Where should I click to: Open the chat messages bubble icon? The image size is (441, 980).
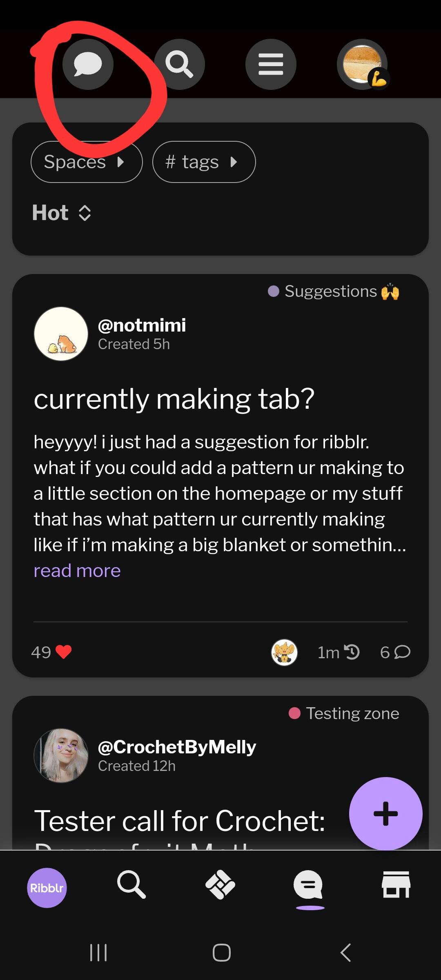click(x=88, y=65)
